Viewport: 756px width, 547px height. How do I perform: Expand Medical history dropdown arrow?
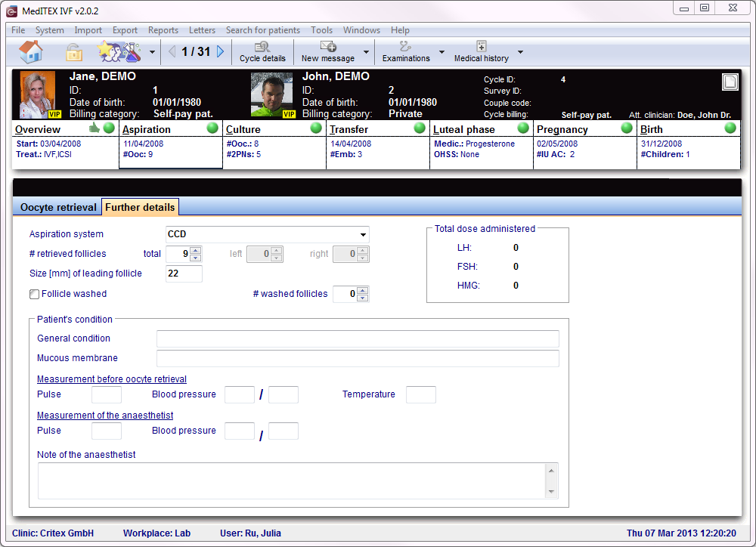[x=520, y=52]
